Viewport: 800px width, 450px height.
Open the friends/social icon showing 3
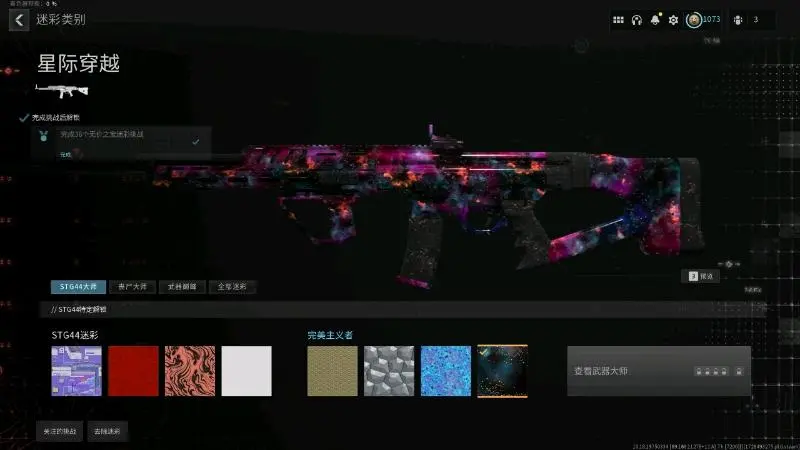click(x=740, y=20)
